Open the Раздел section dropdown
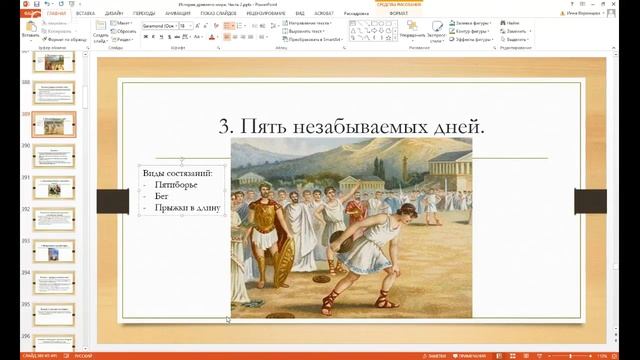The height and width of the screenshot is (360, 640). (x=122, y=40)
